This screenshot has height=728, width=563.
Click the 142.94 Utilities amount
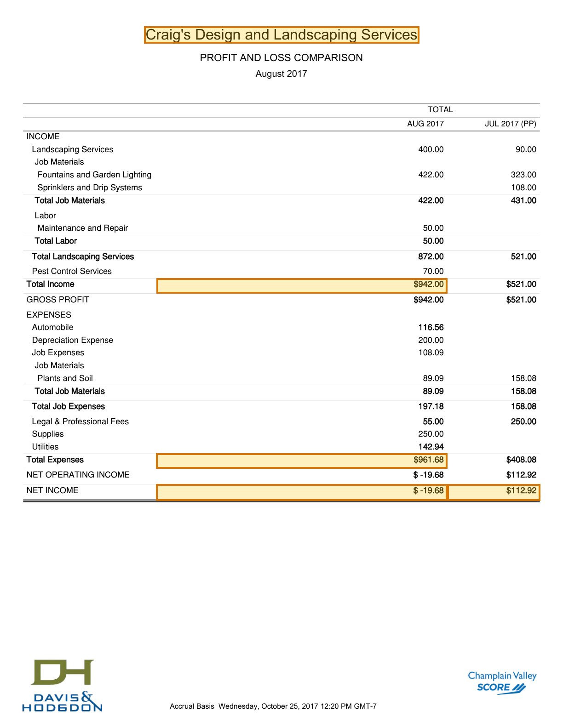431,447
